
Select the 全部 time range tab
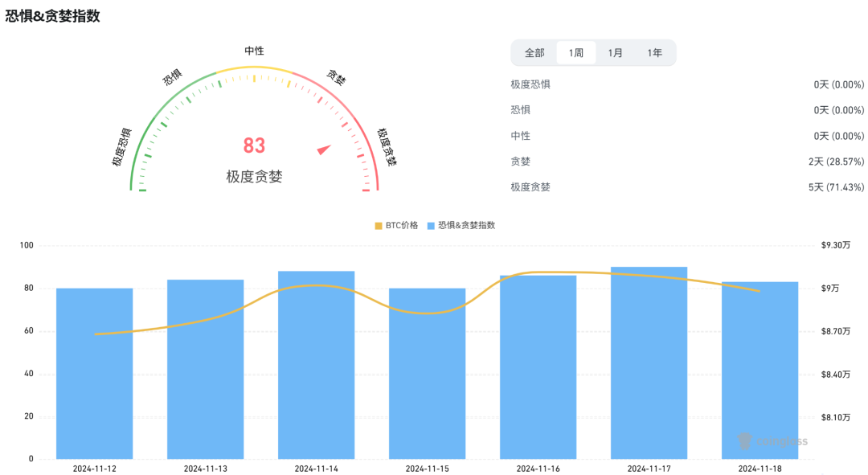(x=534, y=52)
